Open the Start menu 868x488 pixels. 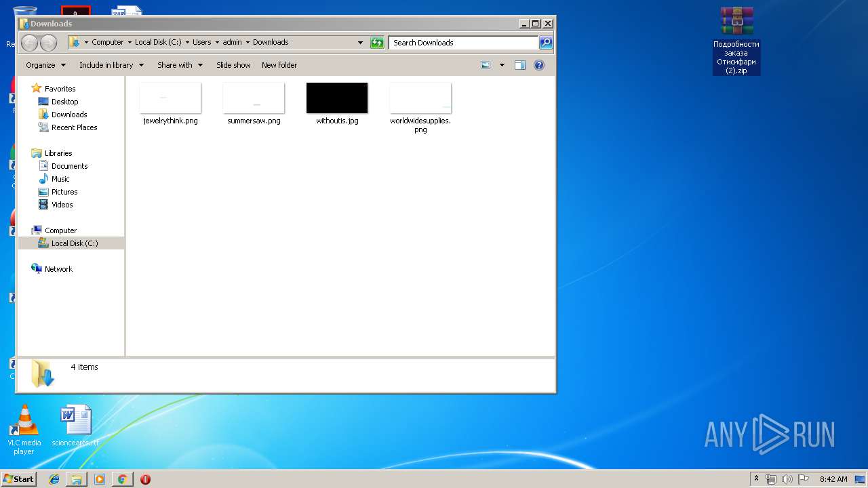tap(19, 479)
